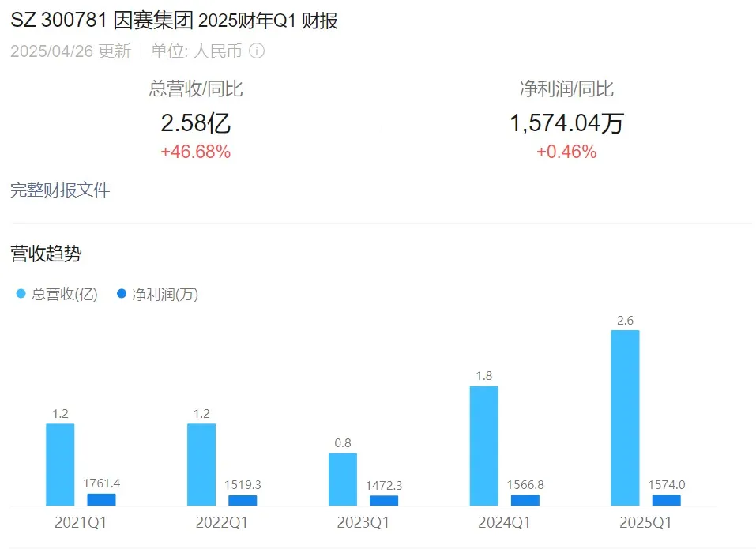The height and width of the screenshot is (553, 756).
Task: Click the net profit bar labeled 1761.4
Action: tap(101, 499)
